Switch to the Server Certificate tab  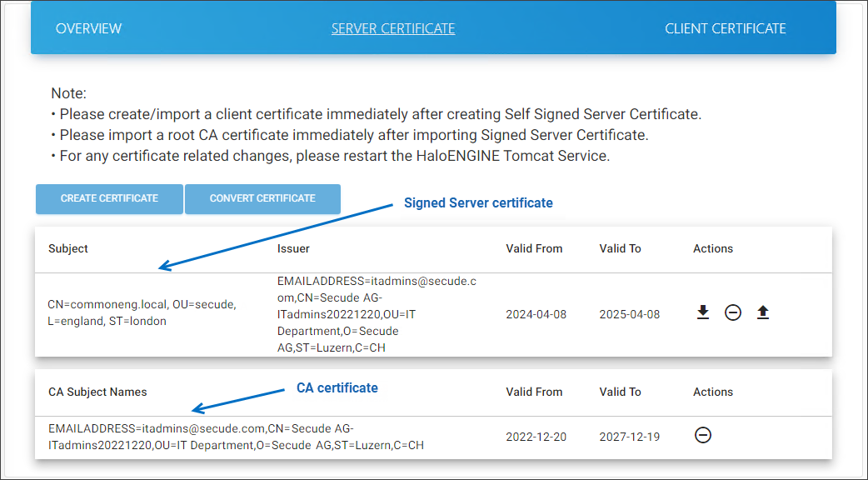393,28
